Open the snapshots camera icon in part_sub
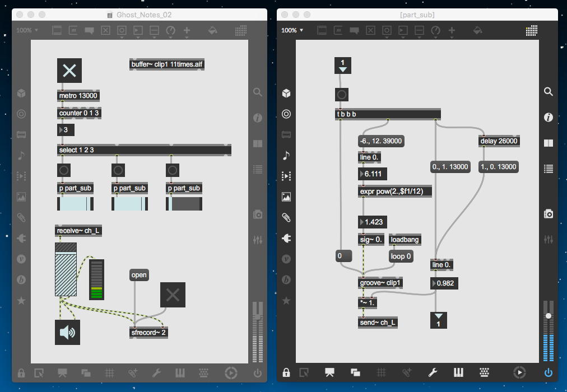 (548, 214)
